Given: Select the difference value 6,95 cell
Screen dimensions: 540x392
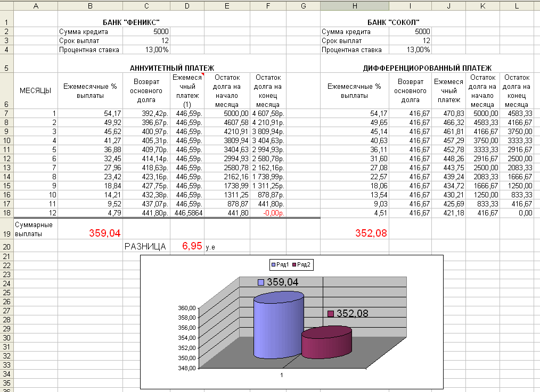Looking at the screenshot, I should coord(187,246).
